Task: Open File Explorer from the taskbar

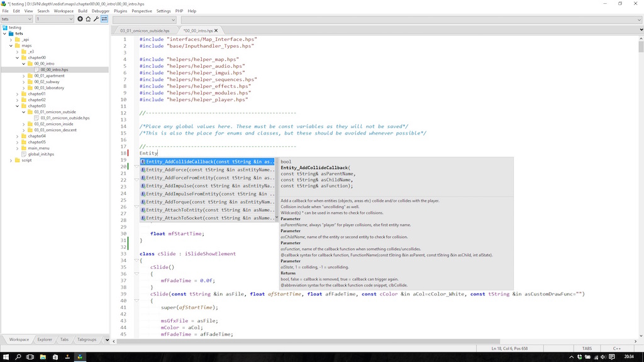Action: [x=43, y=357]
